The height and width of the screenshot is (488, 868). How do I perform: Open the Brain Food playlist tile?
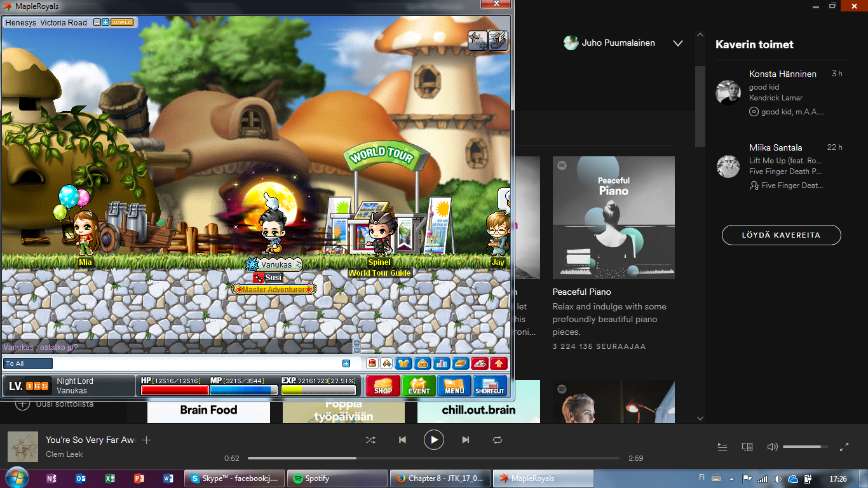click(x=208, y=411)
